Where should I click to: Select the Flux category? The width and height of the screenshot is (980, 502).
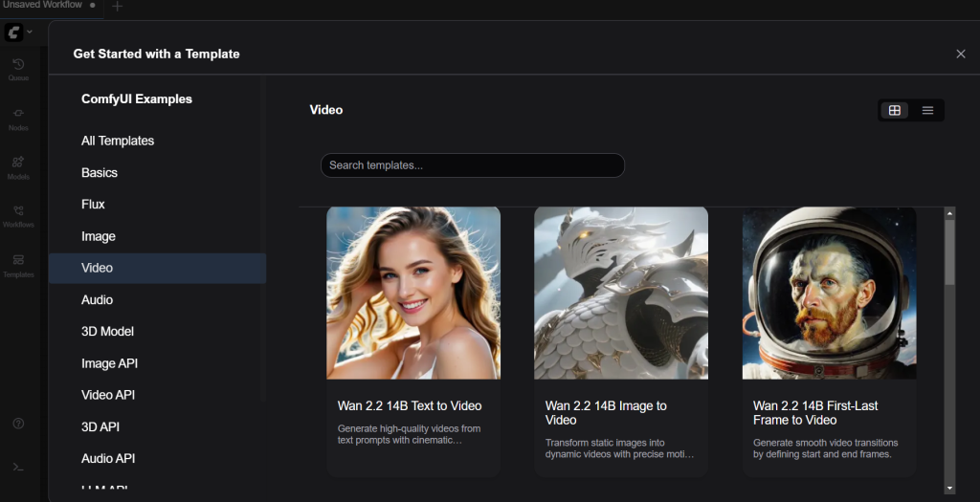coord(158,205)
